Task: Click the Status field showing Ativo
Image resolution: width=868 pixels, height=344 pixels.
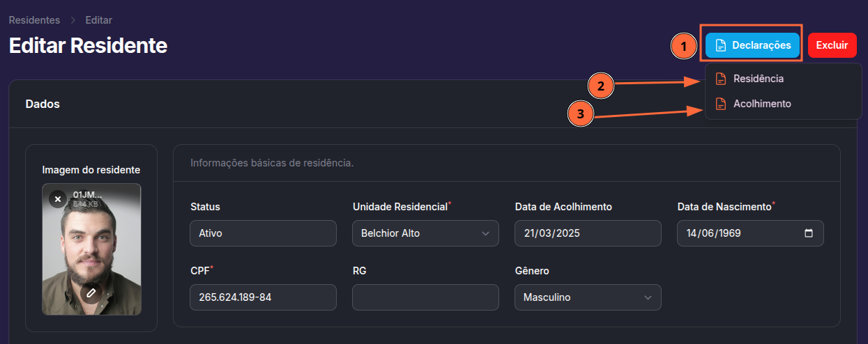Action: click(x=263, y=233)
